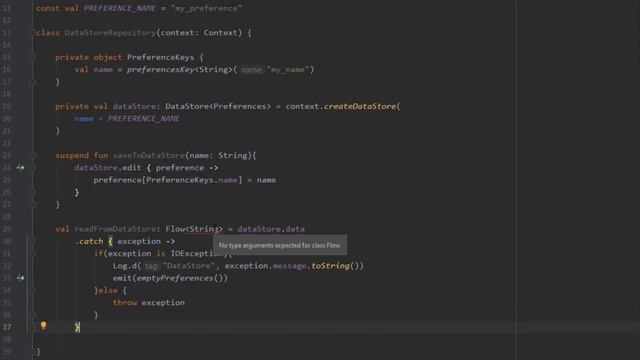The width and height of the screenshot is (640, 360).
Task: Click the suspend call gutter icon on line 24
Action: [20, 167]
